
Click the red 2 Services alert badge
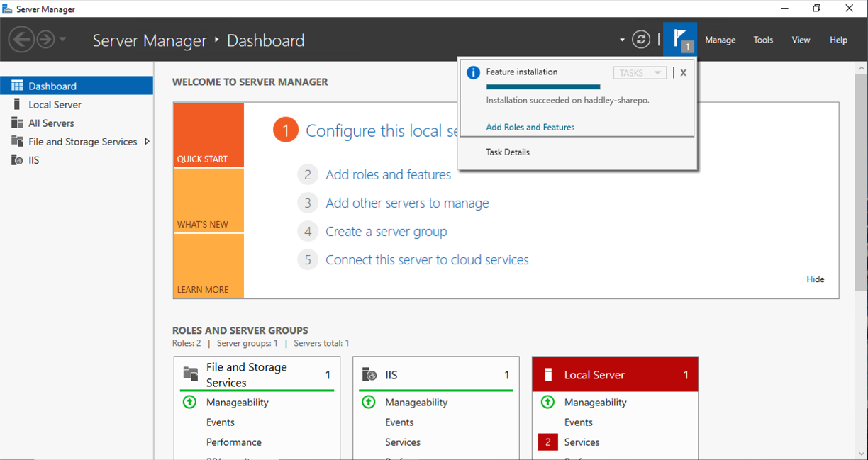548,442
